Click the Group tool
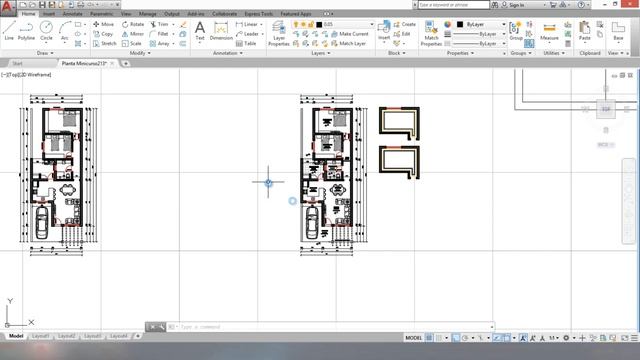Viewport: 640px width, 360px height. point(516,31)
